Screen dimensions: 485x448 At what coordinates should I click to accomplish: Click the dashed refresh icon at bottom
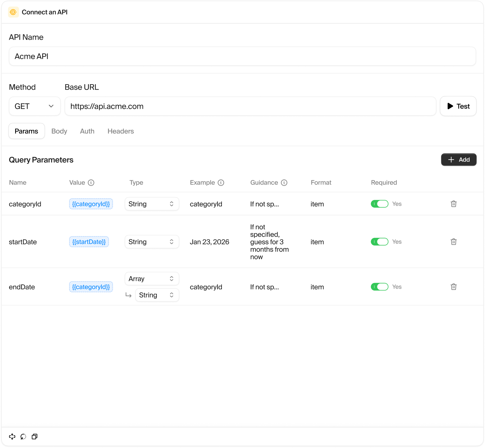pos(23,436)
